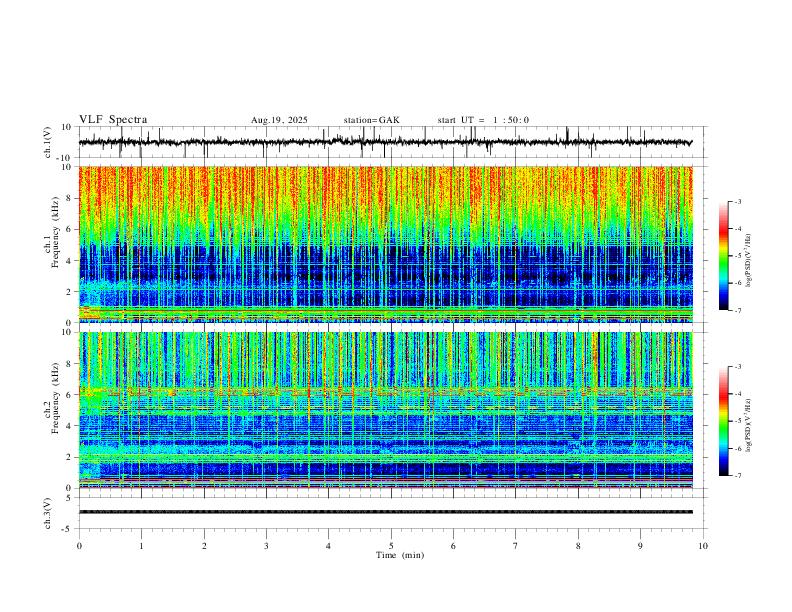
Task: Click time axis tick label "2"
Action: [x=204, y=546]
